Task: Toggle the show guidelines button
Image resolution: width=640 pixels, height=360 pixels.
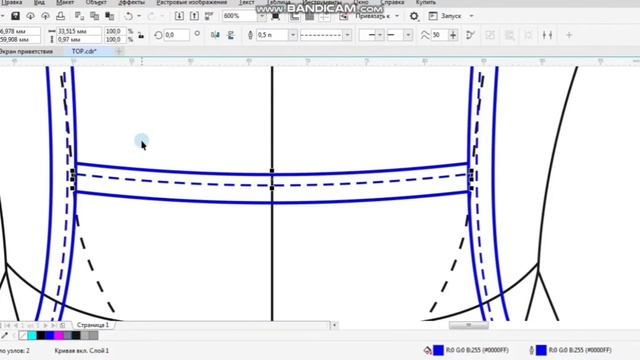Action: (x=324, y=16)
